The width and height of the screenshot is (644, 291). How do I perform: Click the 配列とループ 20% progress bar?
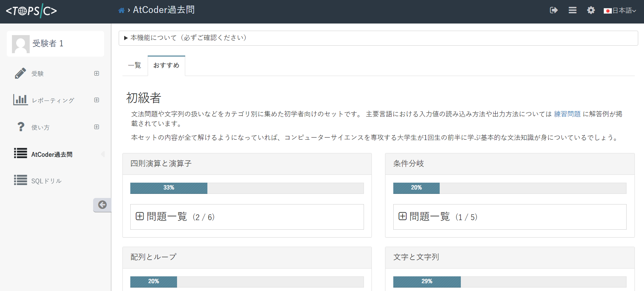(x=247, y=282)
